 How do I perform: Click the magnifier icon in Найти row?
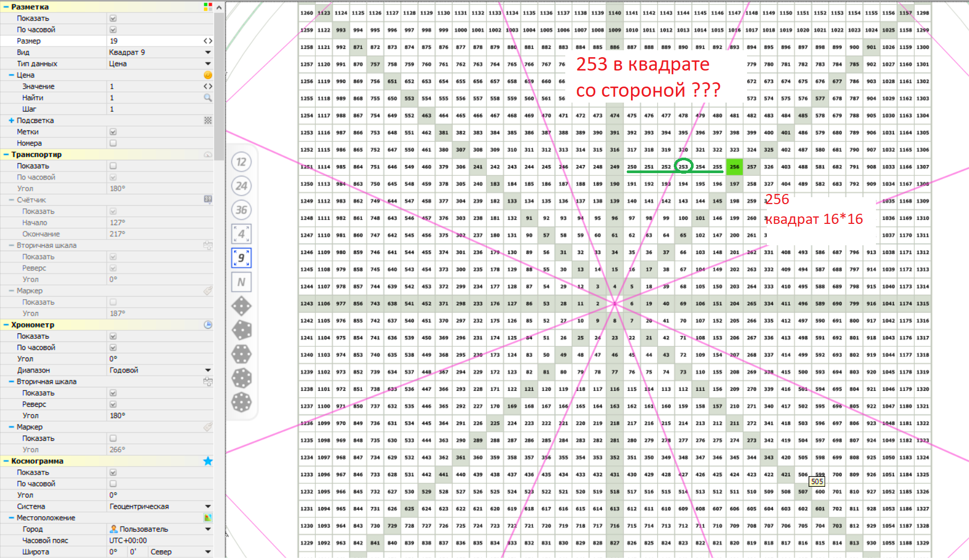208,98
